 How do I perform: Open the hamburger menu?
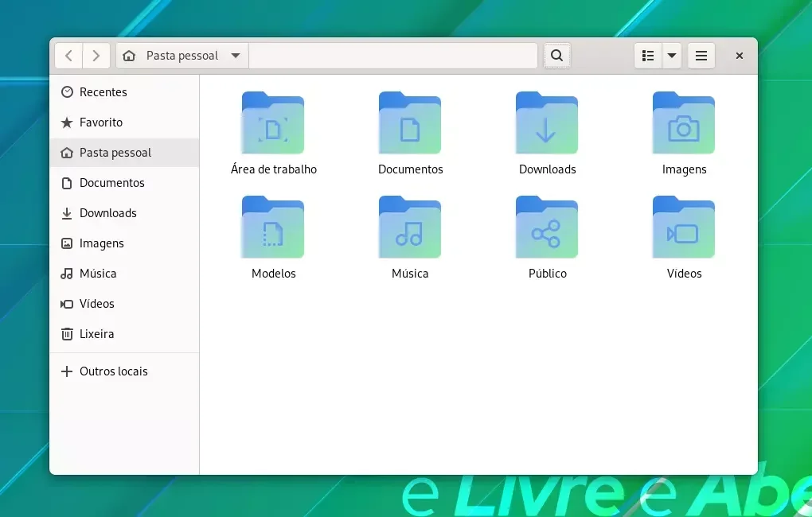coord(701,56)
